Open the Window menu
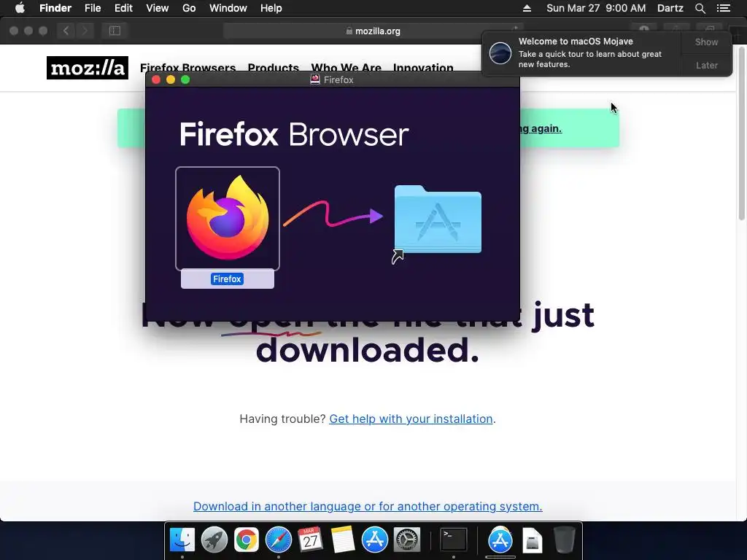This screenshot has width=747, height=560. tap(228, 8)
